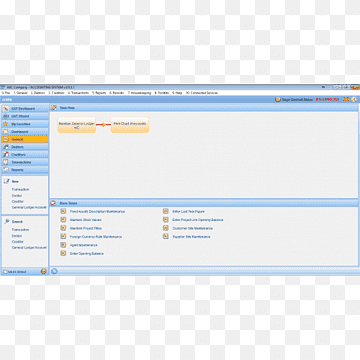The width and height of the screenshot is (360, 360).
Task: Select the highlighted General sidebar section
Action: coord(25,139)
